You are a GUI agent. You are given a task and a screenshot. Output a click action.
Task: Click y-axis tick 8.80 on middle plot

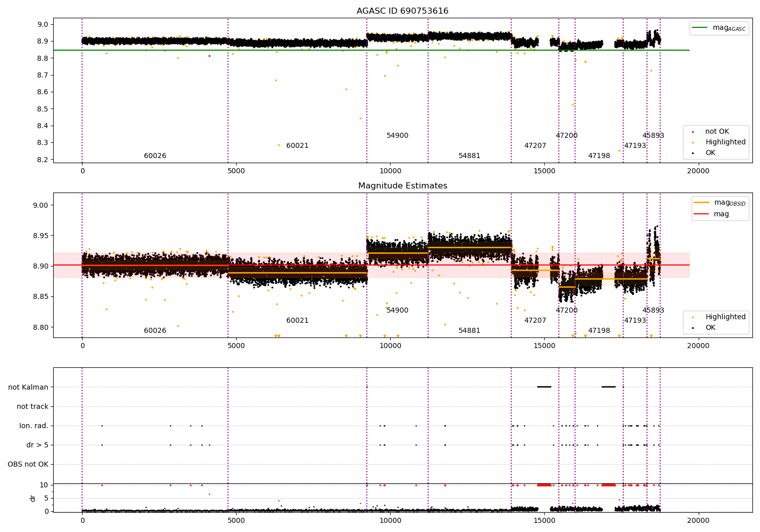pos(41,327)
